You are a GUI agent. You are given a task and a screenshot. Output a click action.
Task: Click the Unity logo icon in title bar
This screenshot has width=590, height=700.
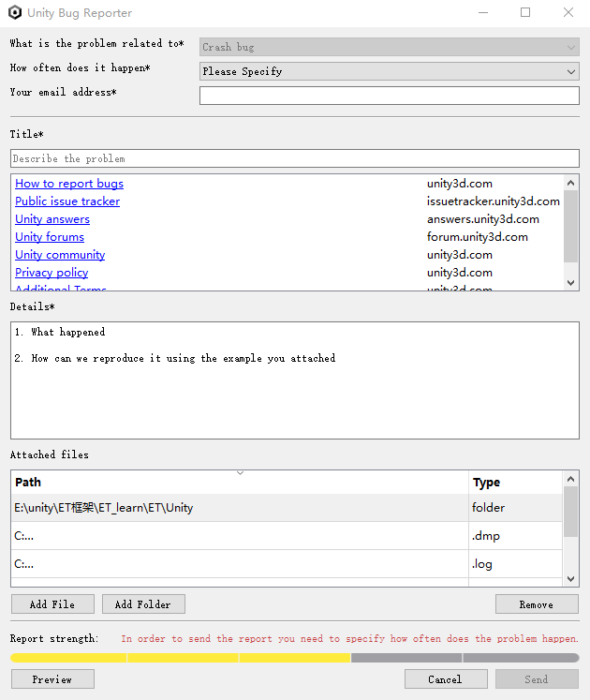[15, 12]
